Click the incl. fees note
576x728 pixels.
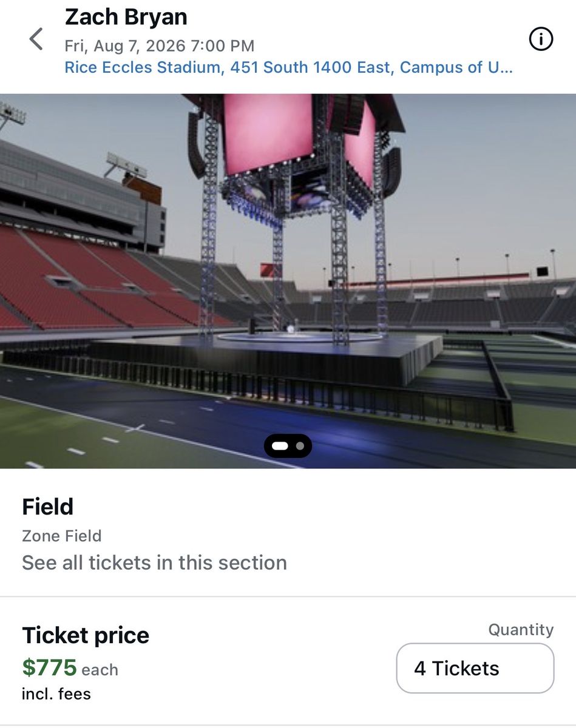tap(56, 693)
